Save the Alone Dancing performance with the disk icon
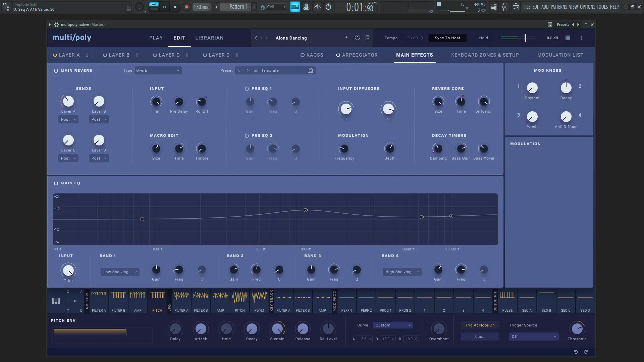The width and height of the screenshot is (644, 362). 368,38
